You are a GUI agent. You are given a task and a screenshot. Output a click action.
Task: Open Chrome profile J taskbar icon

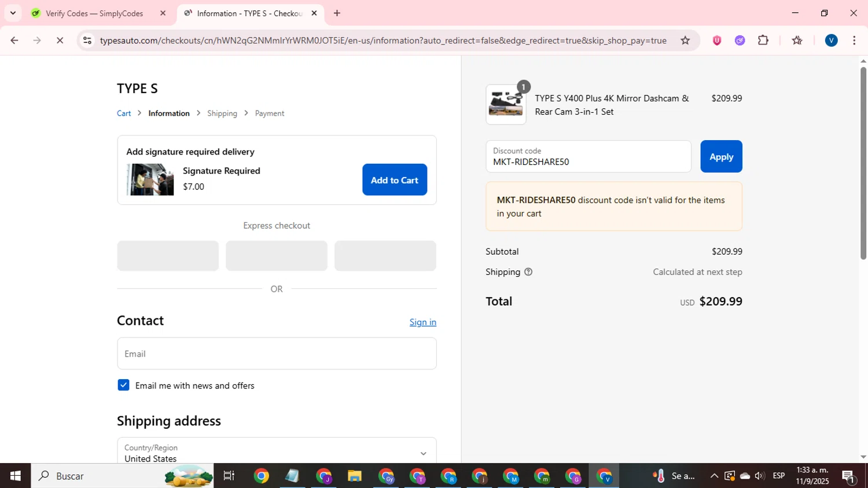[x=323, y=476]
